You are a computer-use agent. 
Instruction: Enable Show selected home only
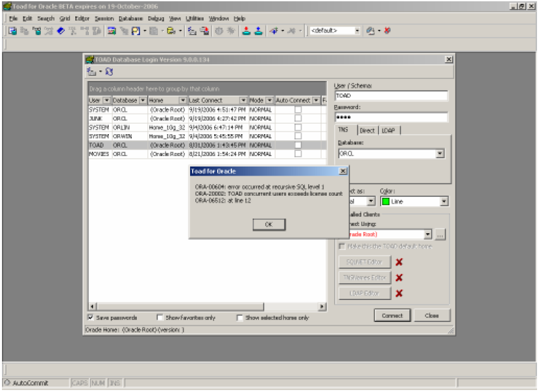[239, 317]
